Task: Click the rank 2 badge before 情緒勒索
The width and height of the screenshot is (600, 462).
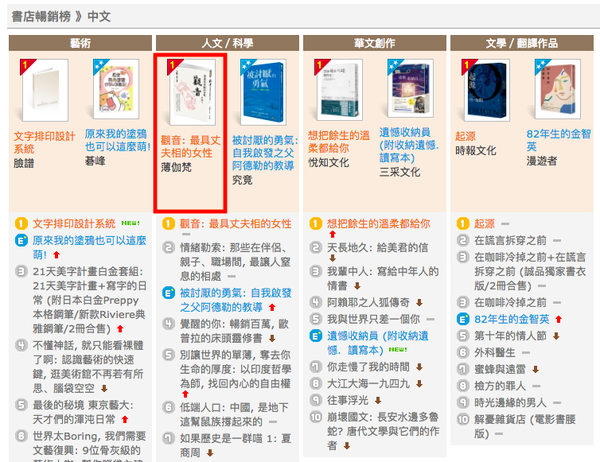Action: [x=168, y=248]
